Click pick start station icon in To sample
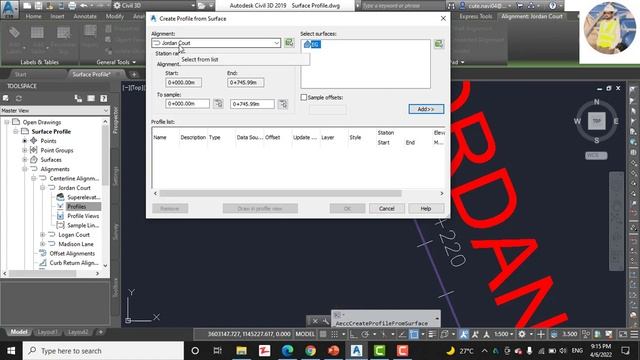 tap(218, 104)
